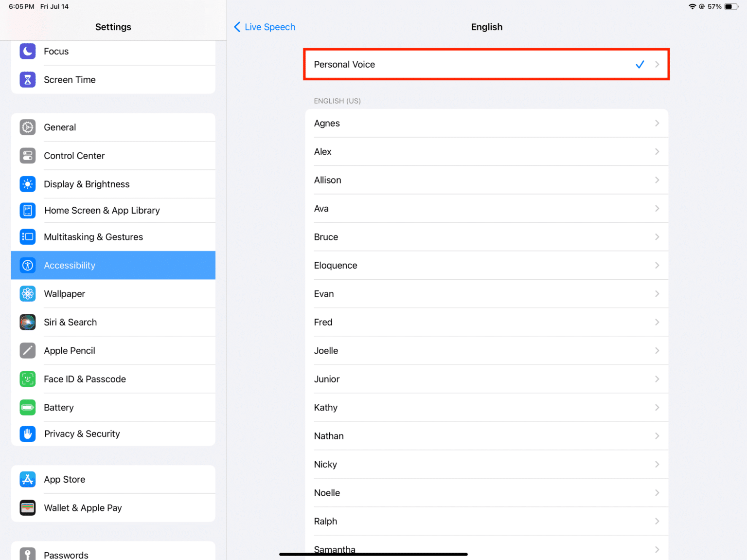The image size is (747, 560).
Task: Open Wallpaper settings
Action: 113,294
